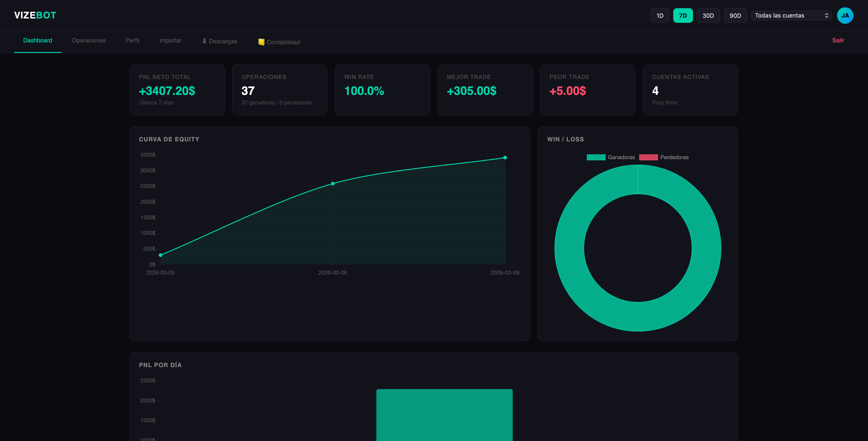Click the Descargas download arrow icon
868x441 pixels.
[x=204, y=41]
